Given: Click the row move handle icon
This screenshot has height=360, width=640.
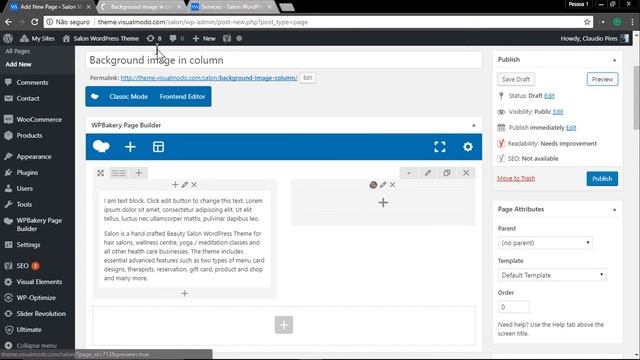Looking at the screenshot, I should pos(100,173).
